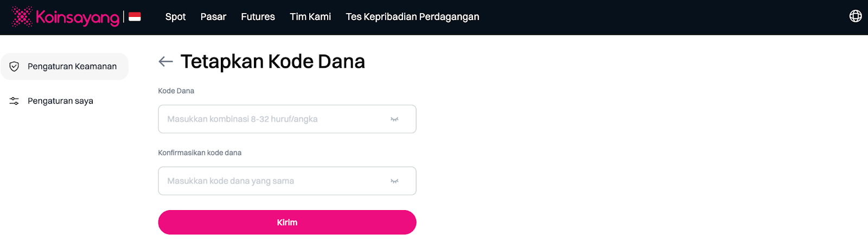Switch to Pengaturan saya

pos(60,101)
